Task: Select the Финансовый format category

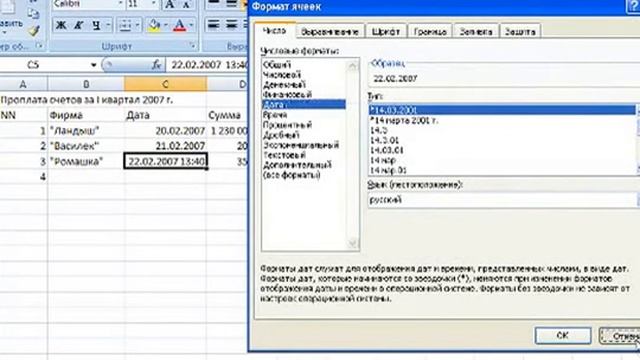Action: [287, 95]
